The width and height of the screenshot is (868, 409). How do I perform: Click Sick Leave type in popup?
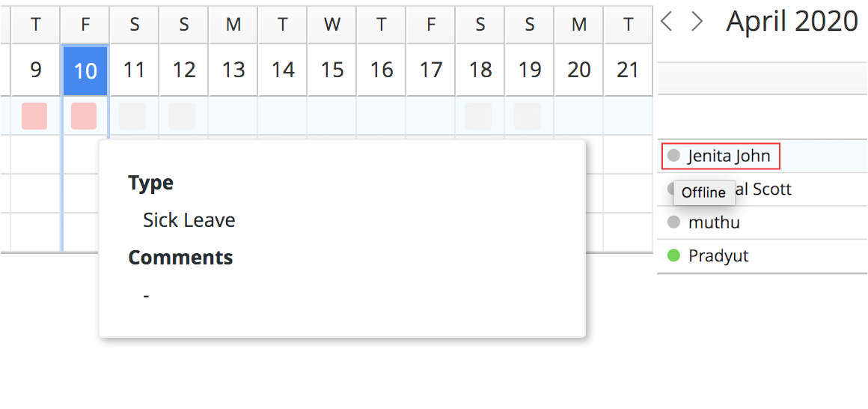[x=189, y=220]
